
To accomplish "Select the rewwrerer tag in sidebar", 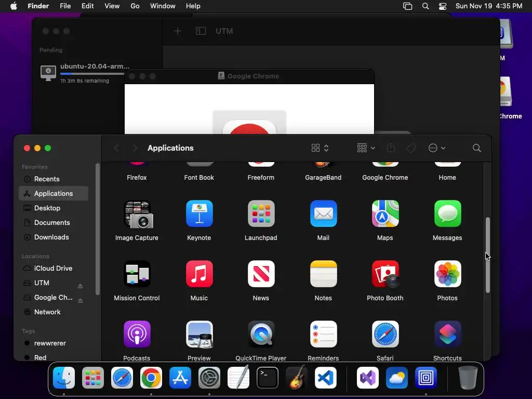I will tap(54, 343).
